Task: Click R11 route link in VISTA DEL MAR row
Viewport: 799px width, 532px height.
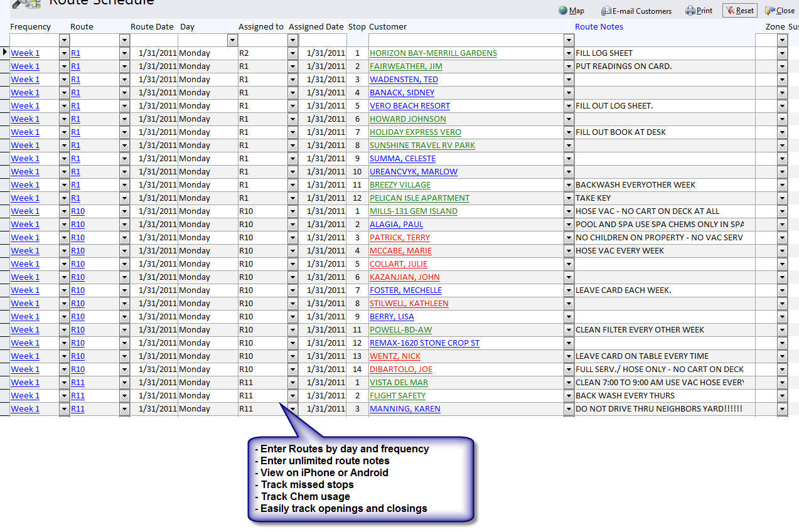Action: (x=78, y=383)
